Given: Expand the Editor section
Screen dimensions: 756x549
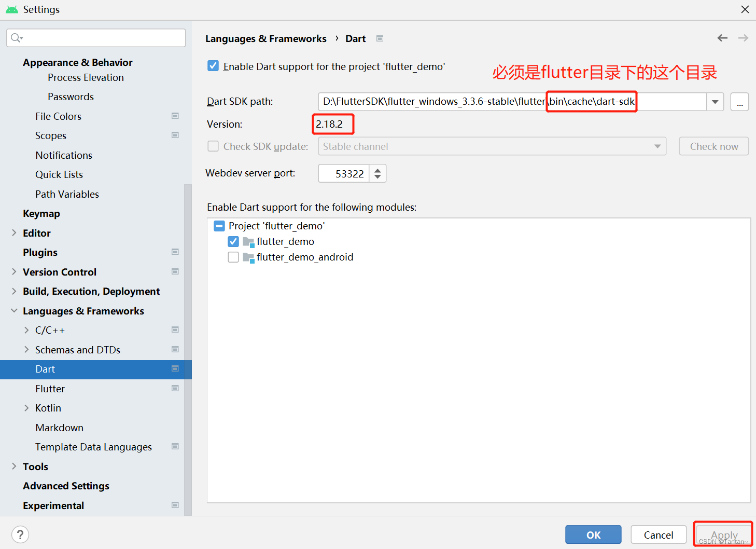Looking at the screenshot, I should coord(14,233).
